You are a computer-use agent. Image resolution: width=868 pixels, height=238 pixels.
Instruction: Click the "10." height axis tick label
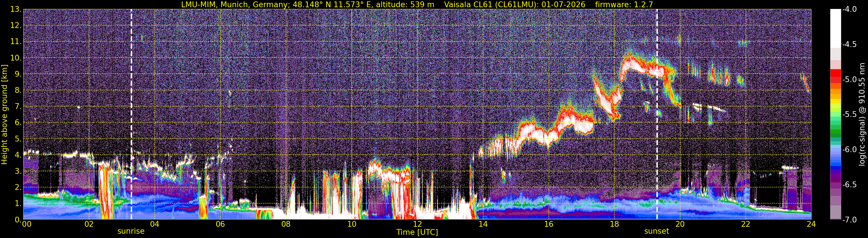16,58
